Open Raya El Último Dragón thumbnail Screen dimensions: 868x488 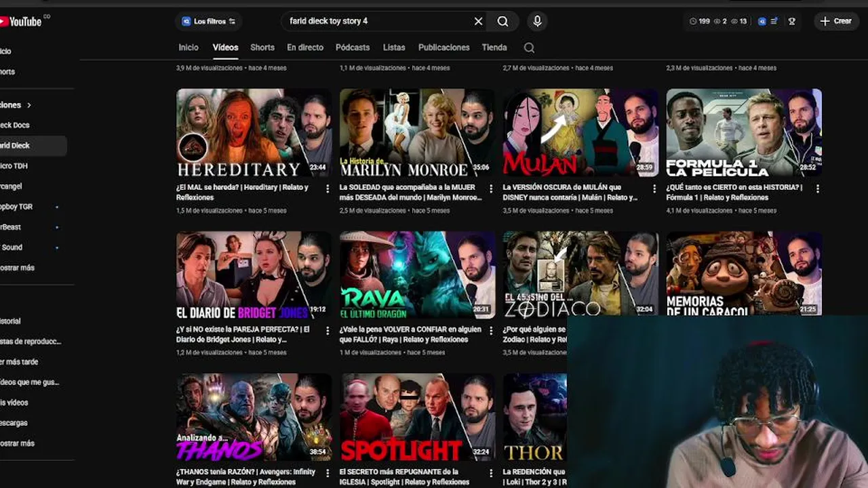point(418,275)
